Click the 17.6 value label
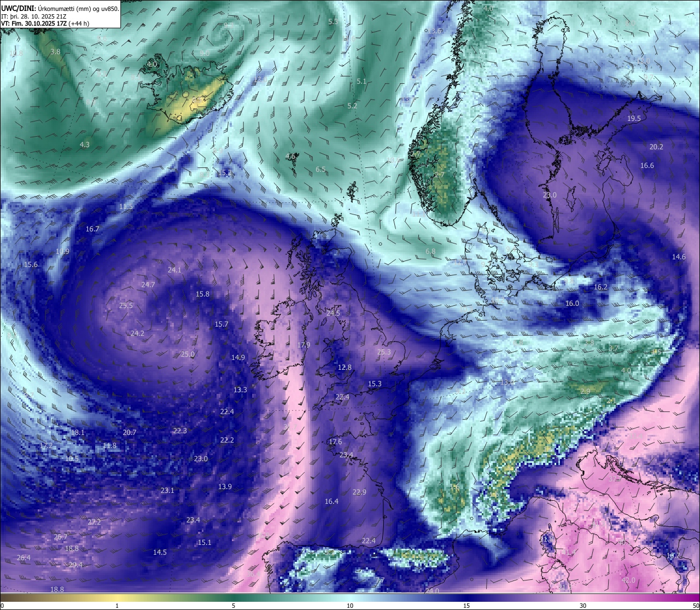The width and height of the screenshot is (700, 610). 335,442
